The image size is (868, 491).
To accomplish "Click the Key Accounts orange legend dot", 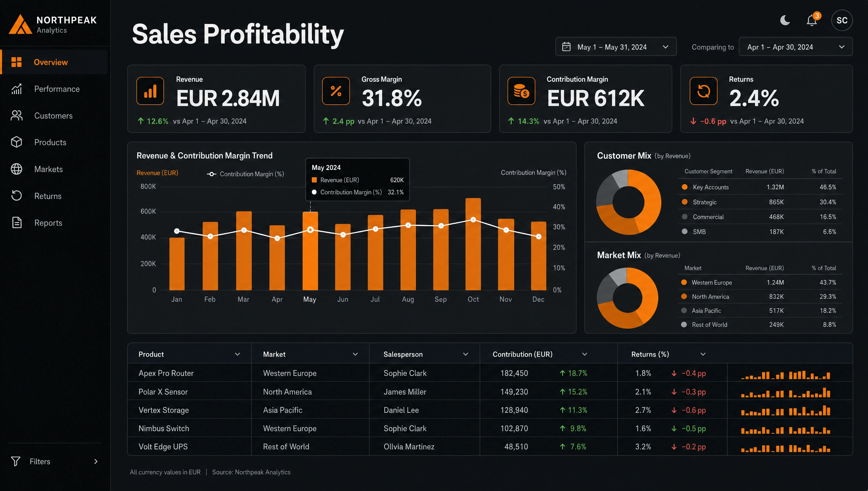I will [x=685, y=187].
